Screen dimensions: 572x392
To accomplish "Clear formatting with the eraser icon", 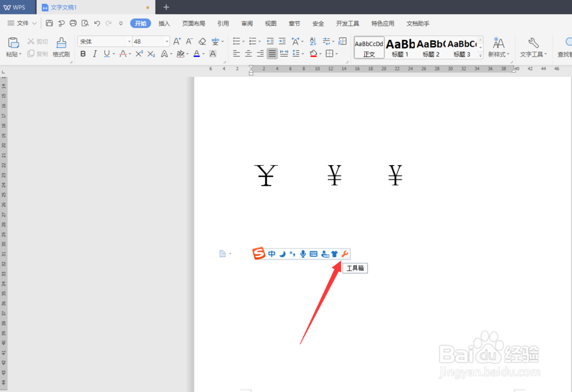I will point(202,42).
